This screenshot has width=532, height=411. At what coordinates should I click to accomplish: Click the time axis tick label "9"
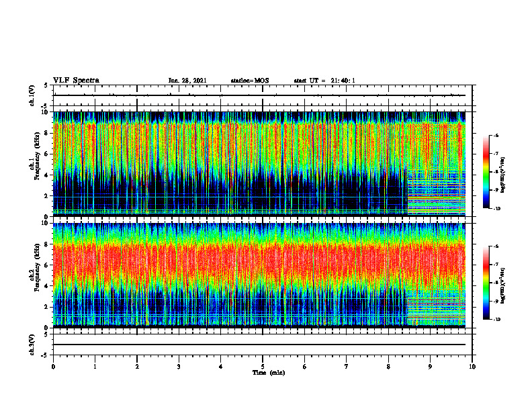coord(430,367)
